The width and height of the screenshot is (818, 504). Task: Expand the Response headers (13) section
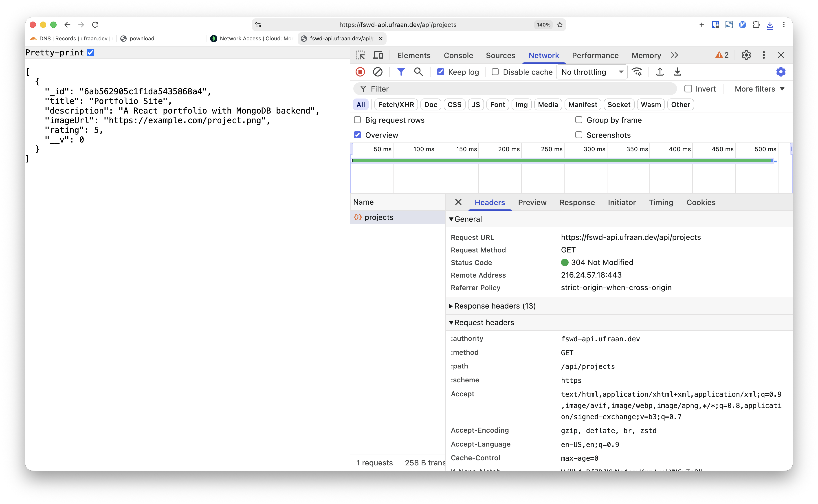(x=492, y=306)
